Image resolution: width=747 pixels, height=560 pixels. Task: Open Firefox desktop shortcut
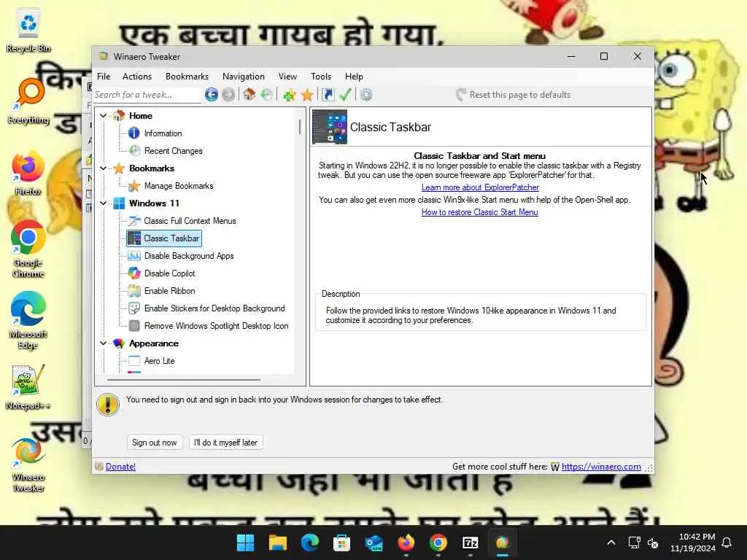(x=28, y=173)
